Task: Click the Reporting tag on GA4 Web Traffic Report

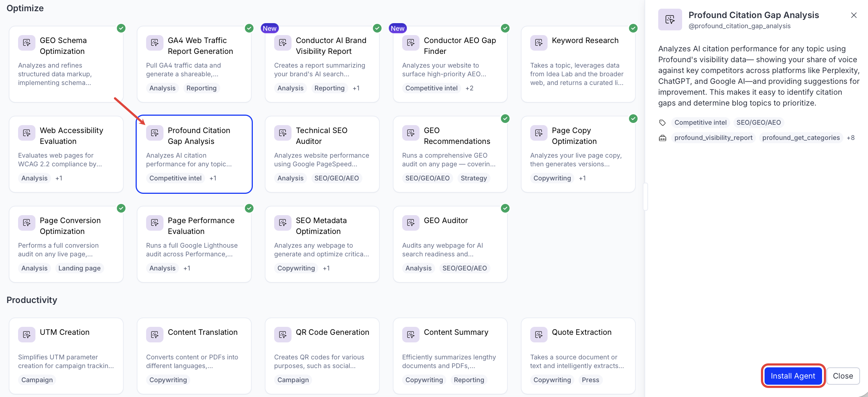Action: point(201,88)
